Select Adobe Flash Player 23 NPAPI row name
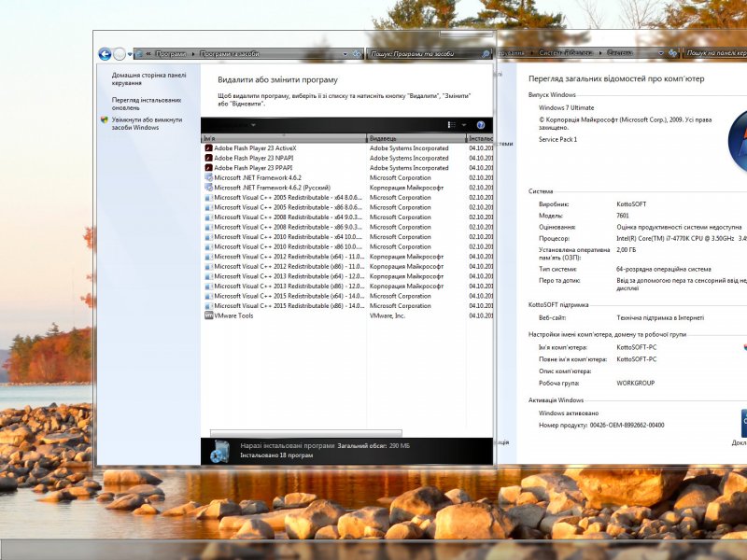Viewport: 747px width, 560px height. (x=253, y=158)
